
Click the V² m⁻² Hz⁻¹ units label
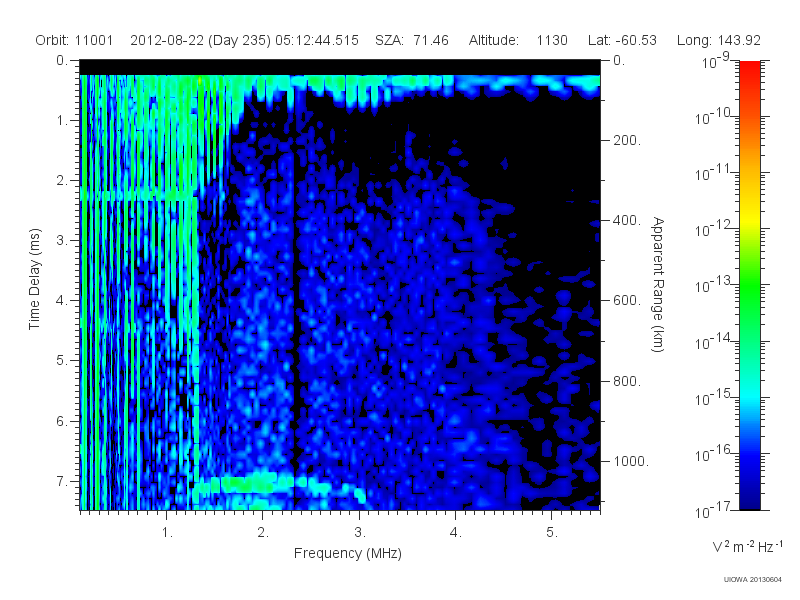click(748, 546)
